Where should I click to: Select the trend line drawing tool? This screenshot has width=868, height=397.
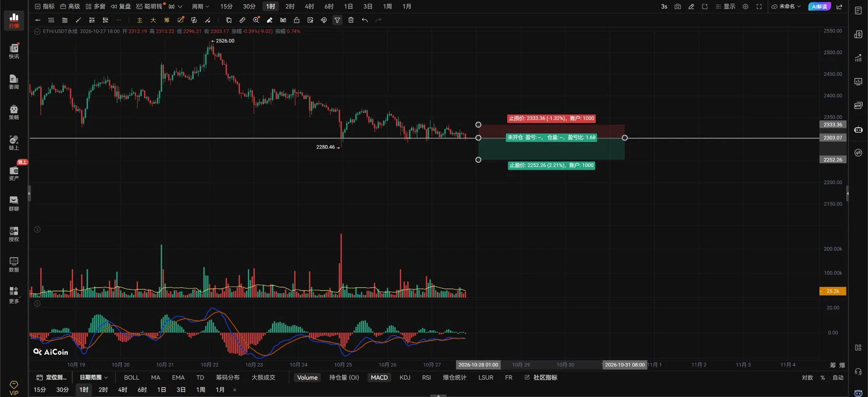click(78, 20)
